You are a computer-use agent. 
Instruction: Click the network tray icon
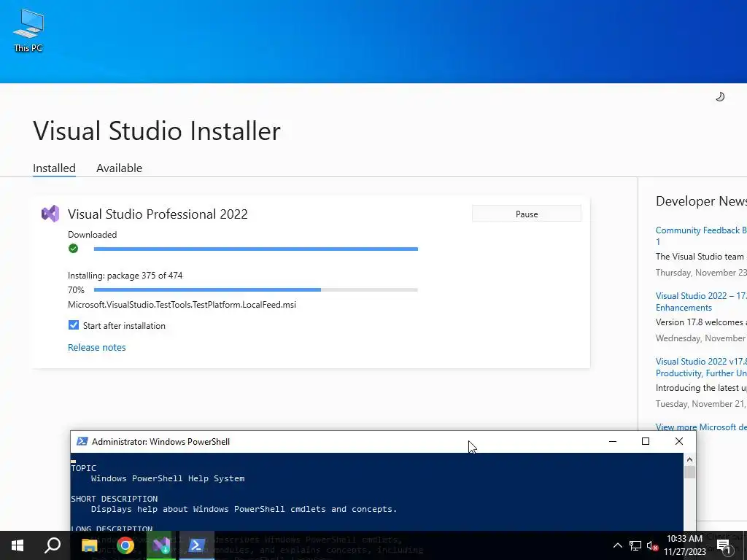(635, 545)
